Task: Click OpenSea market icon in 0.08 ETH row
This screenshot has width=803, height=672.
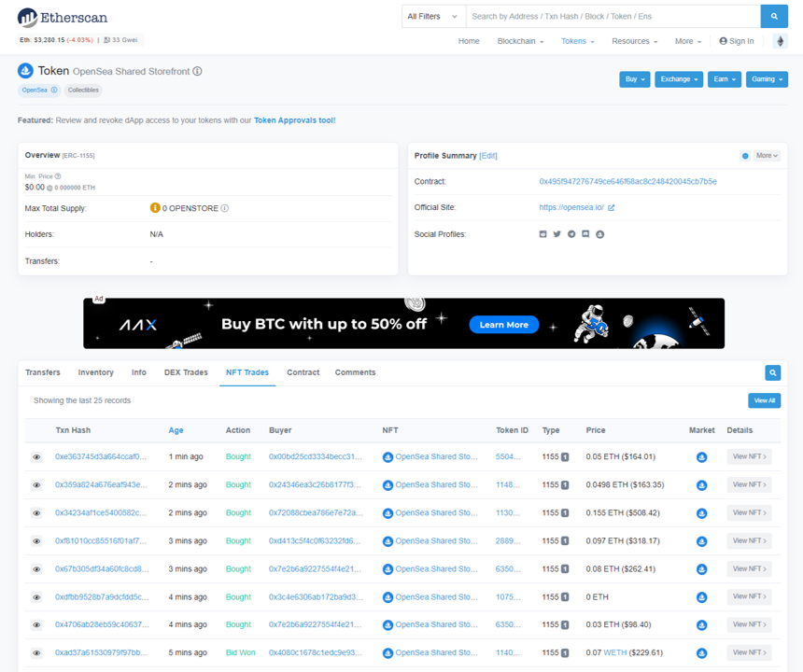Action: pos(701,569)
